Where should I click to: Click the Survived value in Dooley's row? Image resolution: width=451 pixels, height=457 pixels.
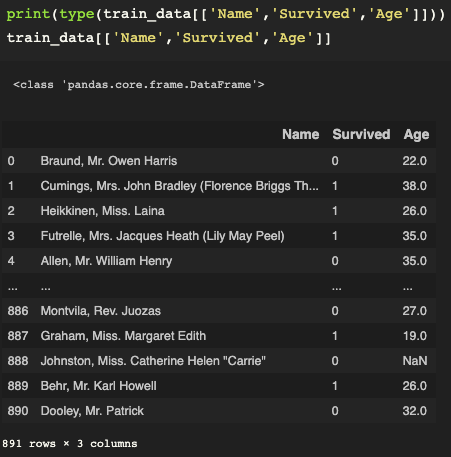point(335,411)
